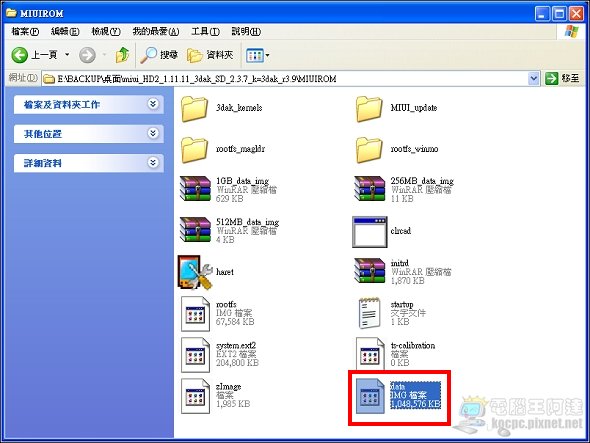Select the startup text document

pos(369,314)
